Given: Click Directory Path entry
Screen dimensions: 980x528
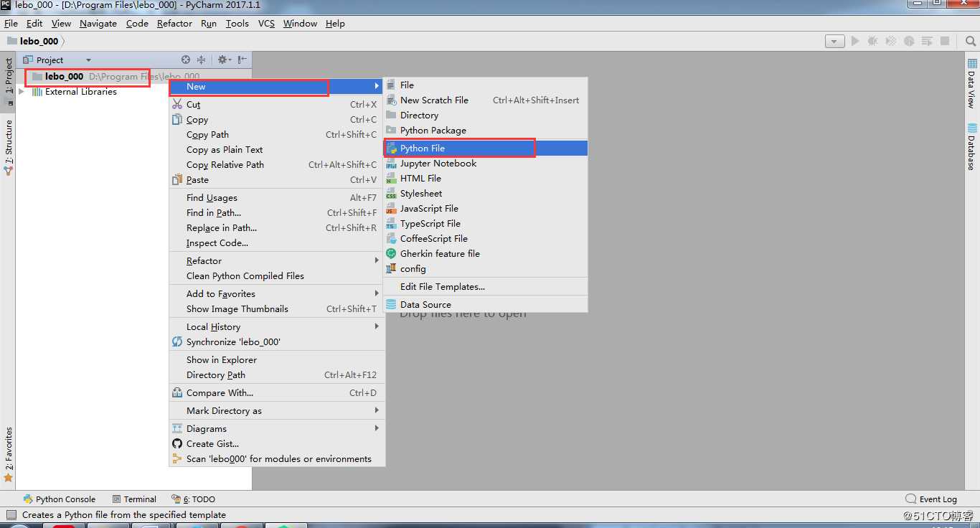Looking at the screenshot, I should tap(276, 374).
